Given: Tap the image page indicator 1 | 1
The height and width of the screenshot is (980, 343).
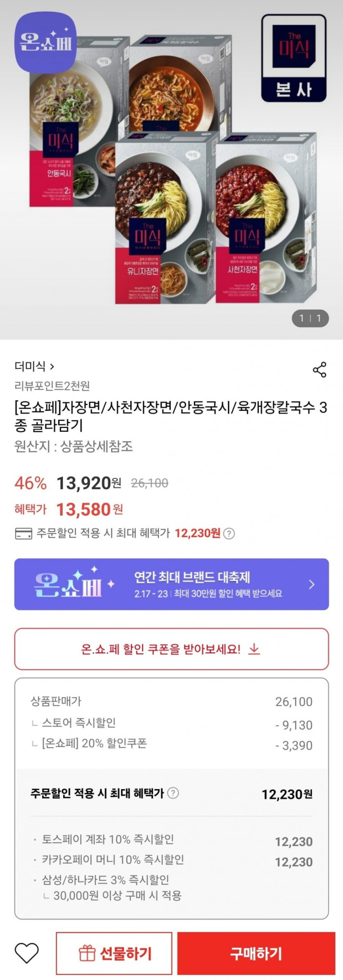Looking at the screenshot, I should (310, 318).
